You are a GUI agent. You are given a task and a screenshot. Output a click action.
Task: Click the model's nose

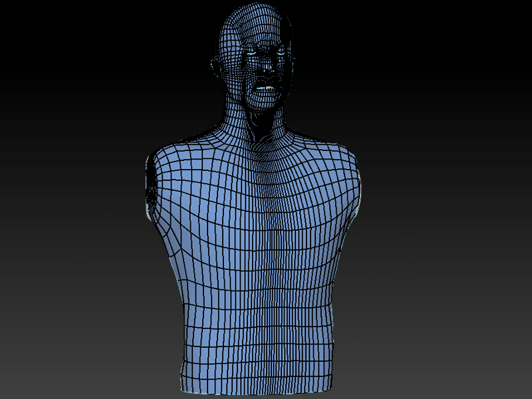(267, 66)
